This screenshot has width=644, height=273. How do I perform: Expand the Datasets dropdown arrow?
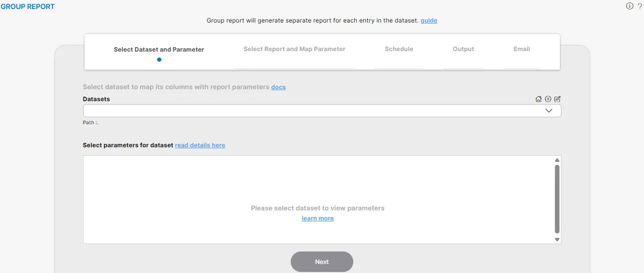point(548,111)
